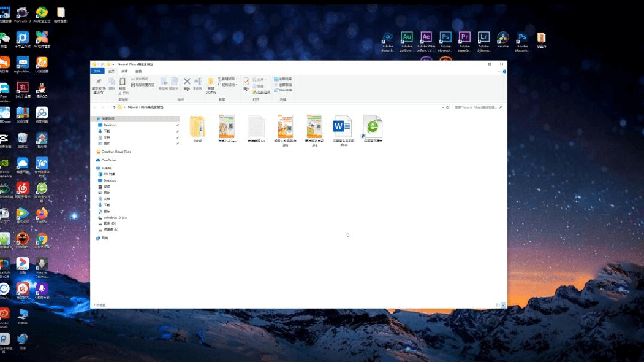Open the address bar history dropdown
The width and height of the screenshot is (644, 362).
point(443,107)
